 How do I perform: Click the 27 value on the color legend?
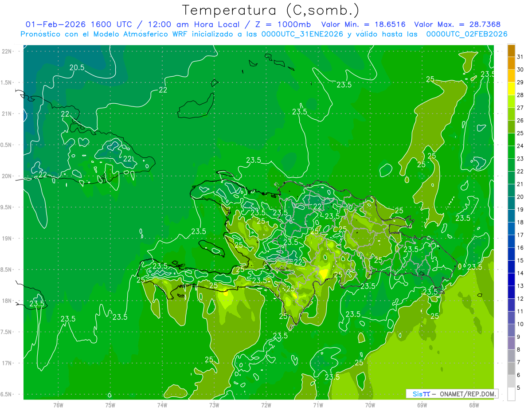pyautogui.click(x=520, y=107)
